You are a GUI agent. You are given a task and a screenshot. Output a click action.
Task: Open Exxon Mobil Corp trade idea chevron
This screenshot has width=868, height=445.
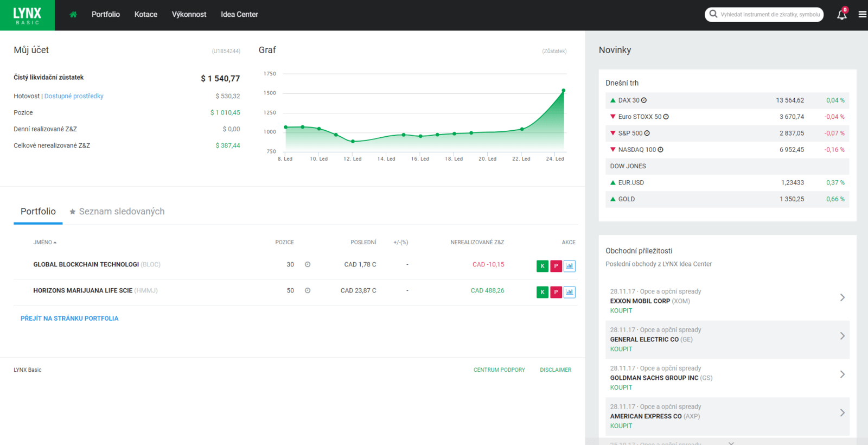point(843,297)
